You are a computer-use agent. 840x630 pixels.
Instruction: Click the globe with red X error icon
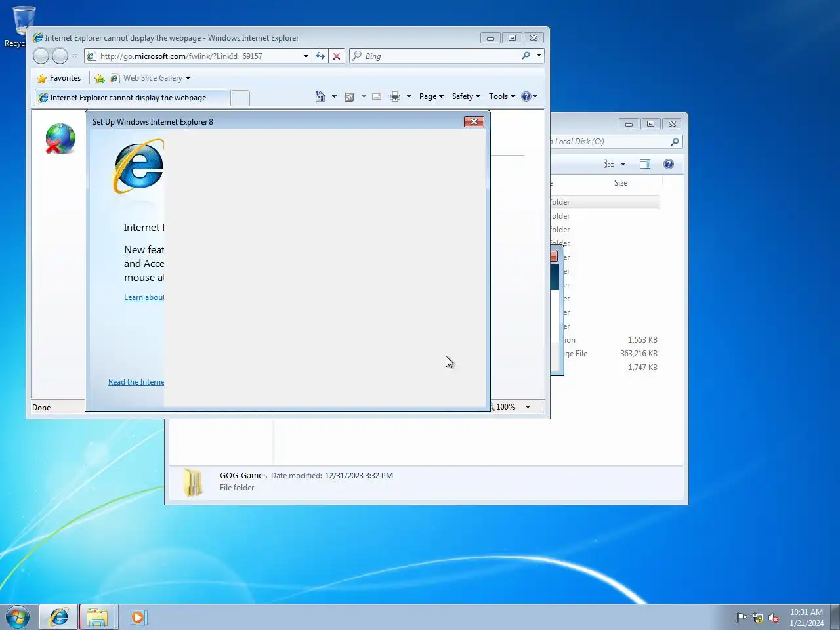point(60,139)
